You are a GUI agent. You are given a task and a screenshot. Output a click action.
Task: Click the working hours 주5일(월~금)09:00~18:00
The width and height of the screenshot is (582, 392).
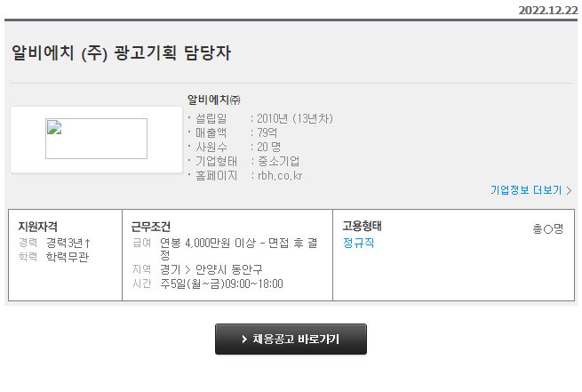point(221,284)
